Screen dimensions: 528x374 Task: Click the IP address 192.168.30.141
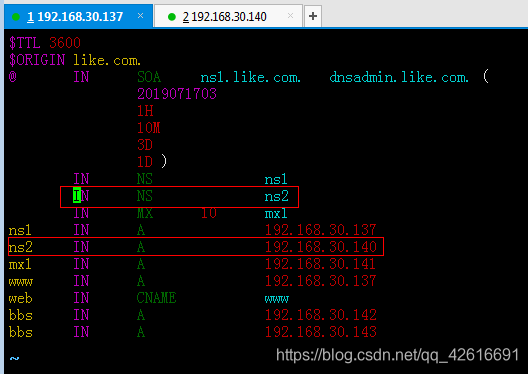[x=320, y=264]
